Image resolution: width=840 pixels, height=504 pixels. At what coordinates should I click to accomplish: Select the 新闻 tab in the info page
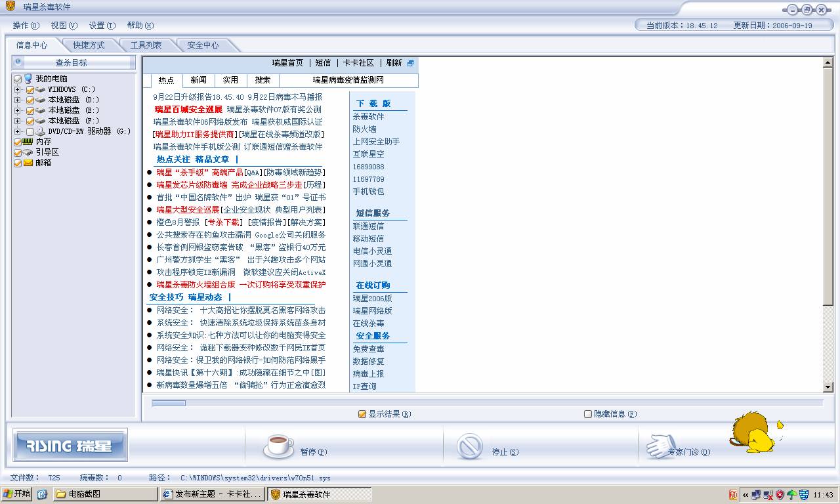click(x=199, y=80)
